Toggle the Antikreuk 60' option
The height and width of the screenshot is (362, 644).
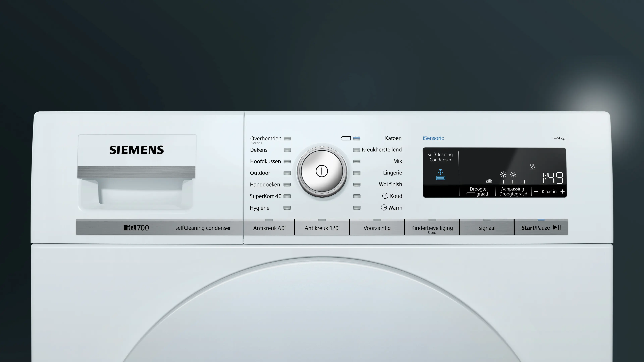[x=269, y=228]
